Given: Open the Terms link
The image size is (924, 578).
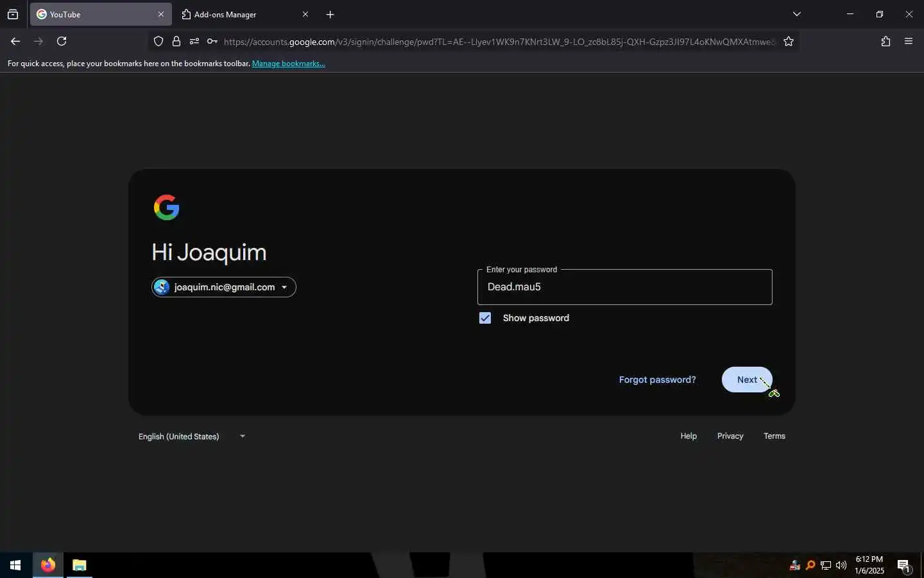Looking at the screenshot, I should pyautogui.click(x=774, y=436).
